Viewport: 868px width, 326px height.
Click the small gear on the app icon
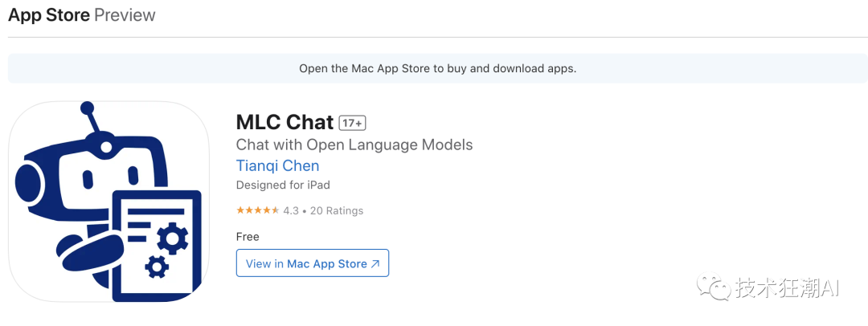tap(154, 265)
